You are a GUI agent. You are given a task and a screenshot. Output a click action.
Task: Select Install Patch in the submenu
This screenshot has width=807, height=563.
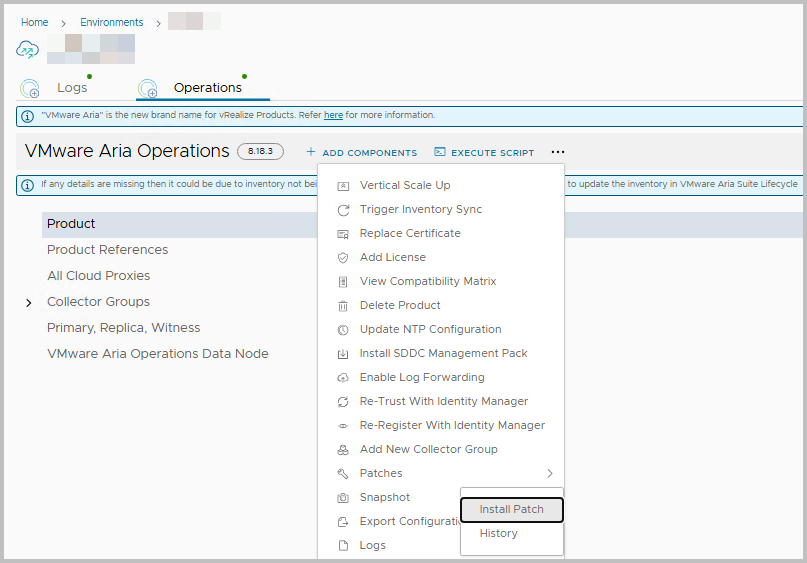512,509
